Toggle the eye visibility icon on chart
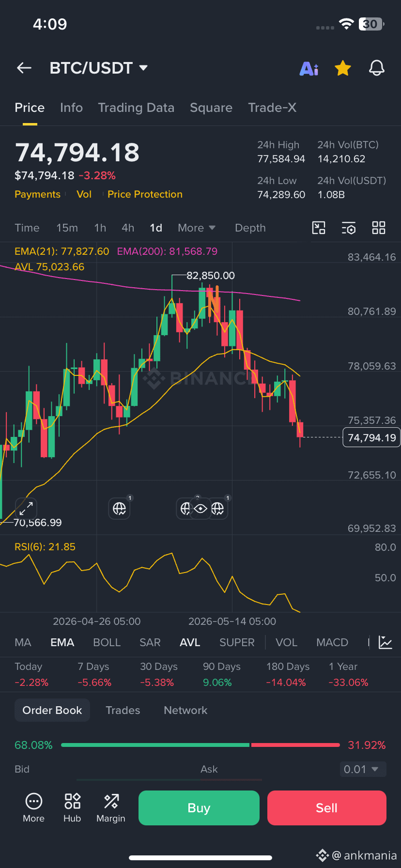 click(200, 509)
